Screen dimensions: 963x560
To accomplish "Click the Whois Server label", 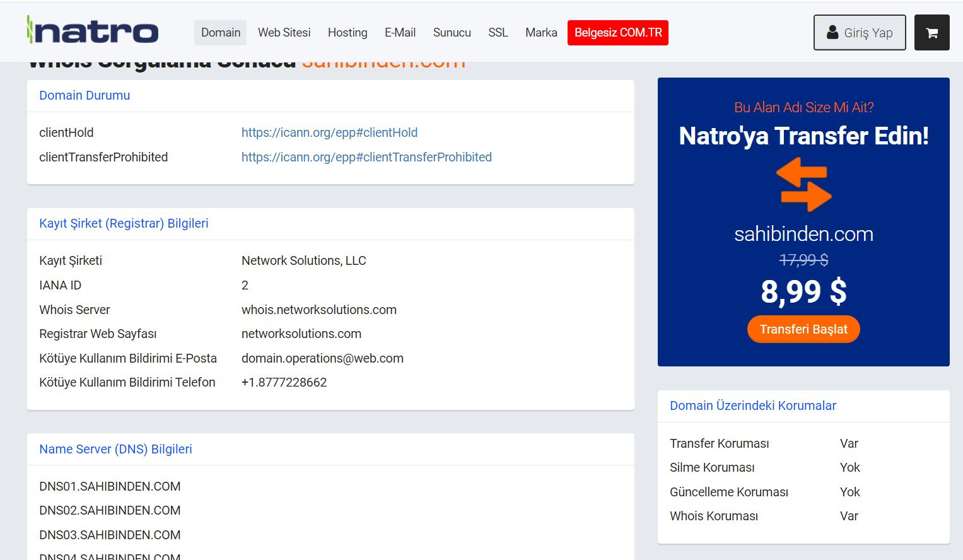I will coord(74,310).
